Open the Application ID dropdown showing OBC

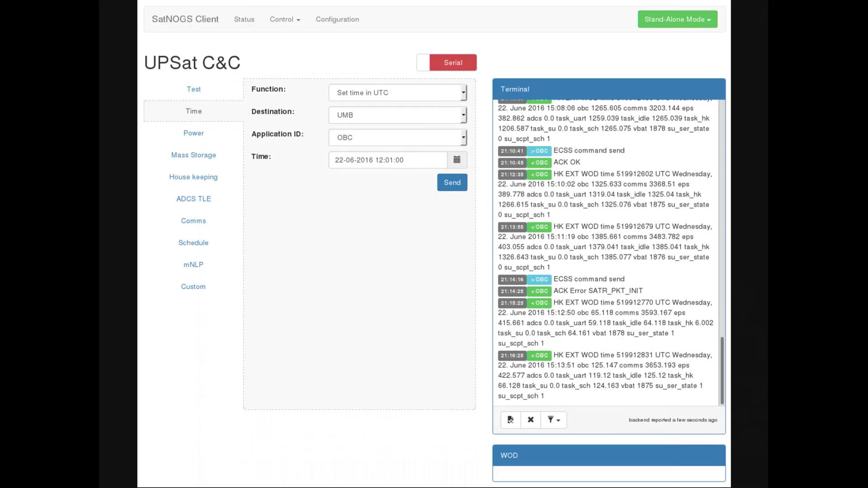(x=398, y=137)
